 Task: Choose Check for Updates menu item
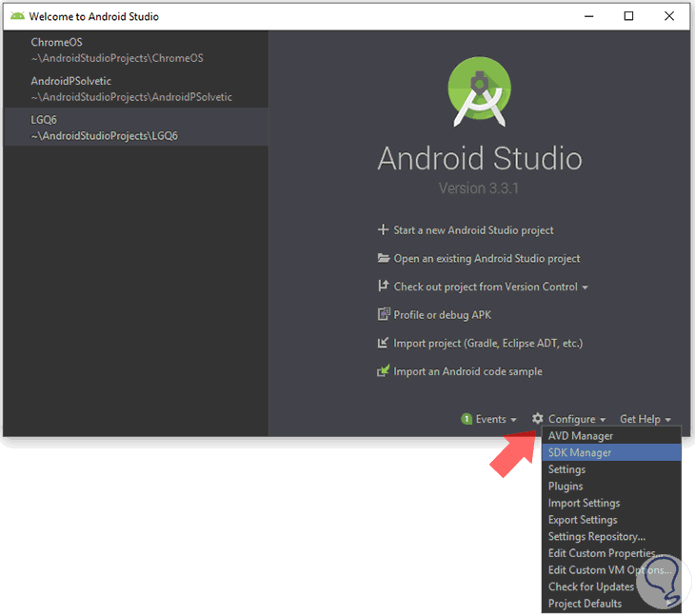611,586
